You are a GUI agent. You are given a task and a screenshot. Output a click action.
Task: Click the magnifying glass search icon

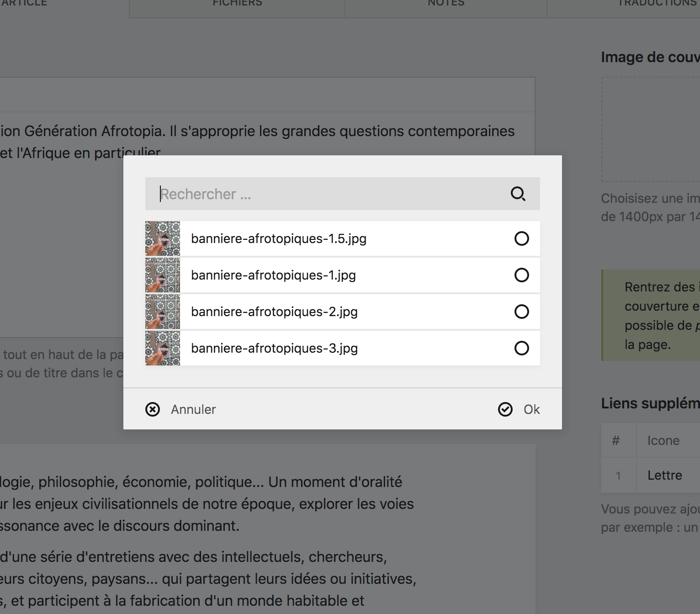(x=518, y=194)
